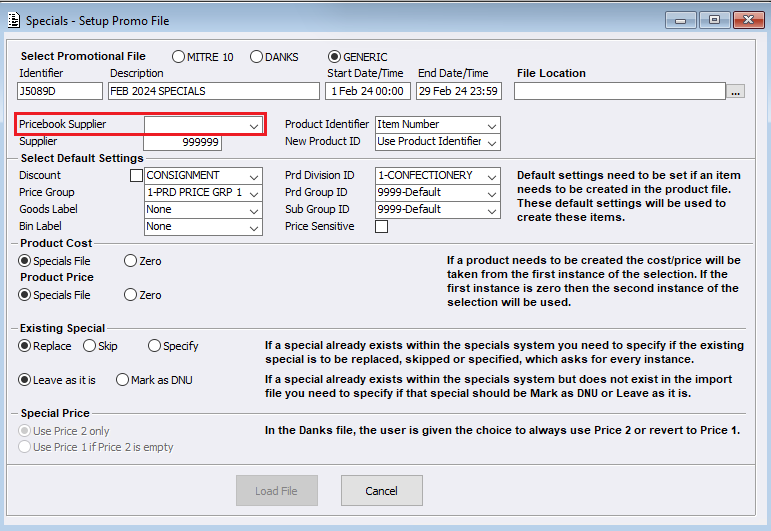The width and height of the screenshot is (771, 531).
Task: Browse for file with the ellipsis button
Action: [736, 91]
